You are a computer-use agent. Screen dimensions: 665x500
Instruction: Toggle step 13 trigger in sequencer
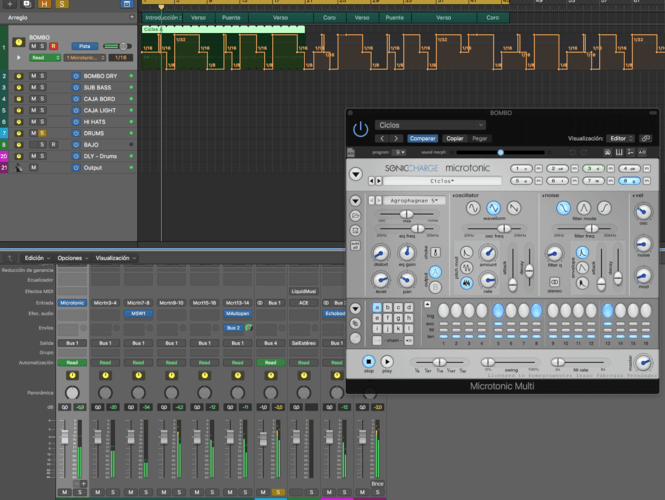[x=608, y=310]
